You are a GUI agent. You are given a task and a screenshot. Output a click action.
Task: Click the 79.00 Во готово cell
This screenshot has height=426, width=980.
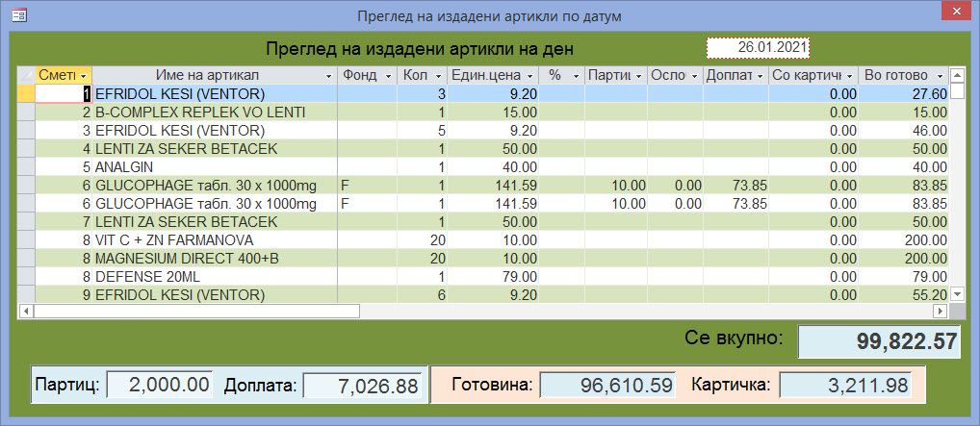pos(903,277)
